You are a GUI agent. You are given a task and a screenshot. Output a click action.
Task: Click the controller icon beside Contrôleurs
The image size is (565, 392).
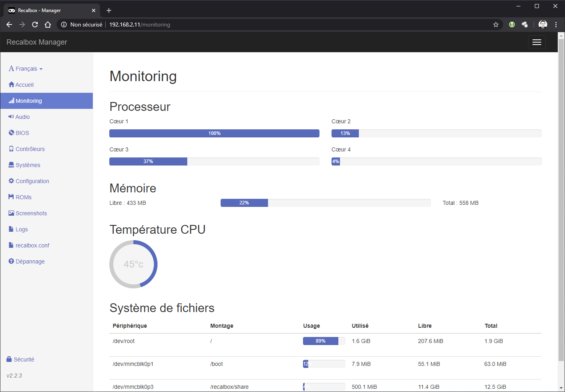point(11,149)
